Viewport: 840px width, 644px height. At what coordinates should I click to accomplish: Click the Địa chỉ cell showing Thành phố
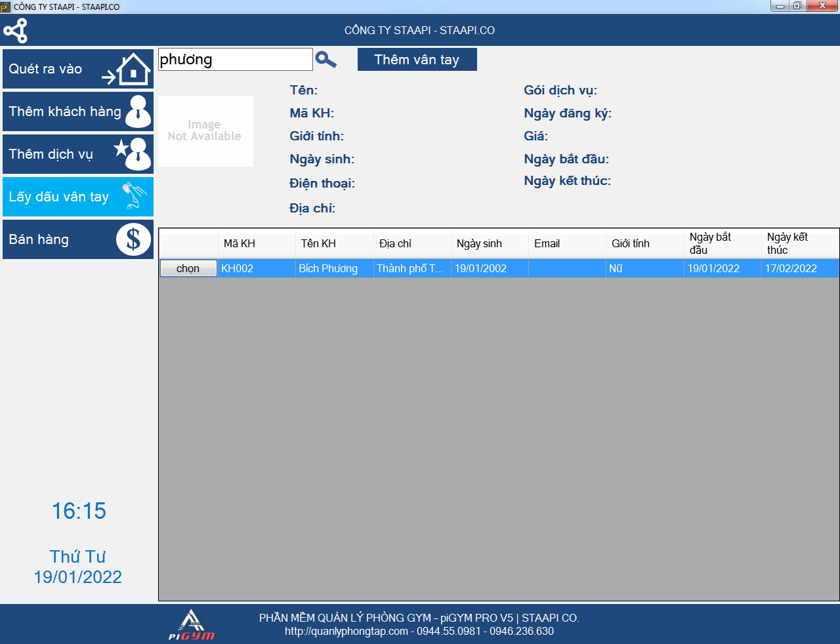coord(411,268)
